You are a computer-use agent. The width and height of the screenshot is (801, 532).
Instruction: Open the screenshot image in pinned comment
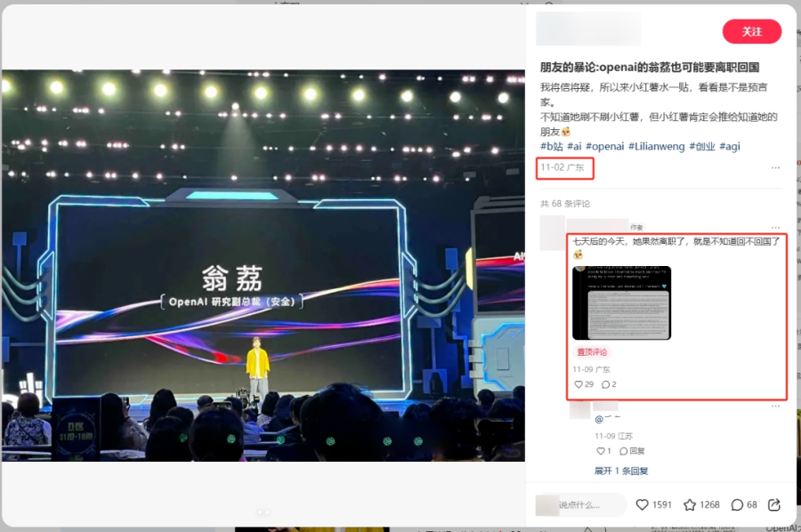(x=622, y=302)
